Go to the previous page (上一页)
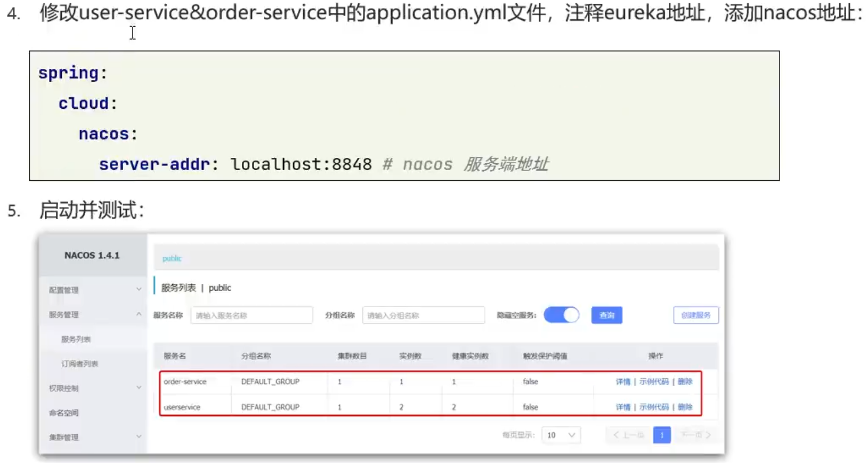The height and width of the screenshot is (463, 868). [x=628, y=435]
